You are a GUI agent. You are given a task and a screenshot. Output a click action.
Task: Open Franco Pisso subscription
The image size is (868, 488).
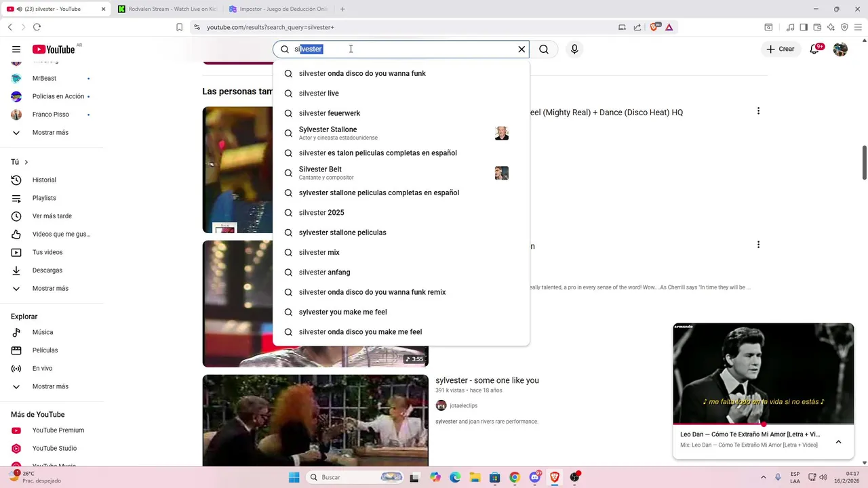(x=52, y=115)
